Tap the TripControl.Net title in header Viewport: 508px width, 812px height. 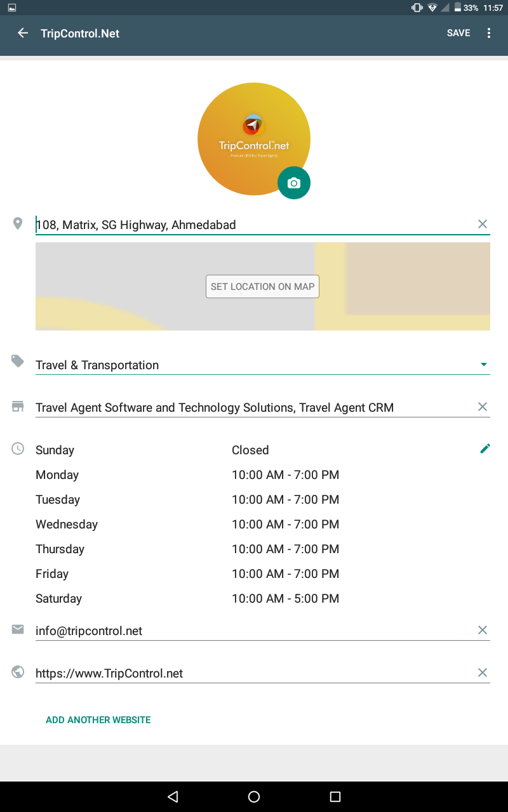pyautogui.click(x=80, y=34)
